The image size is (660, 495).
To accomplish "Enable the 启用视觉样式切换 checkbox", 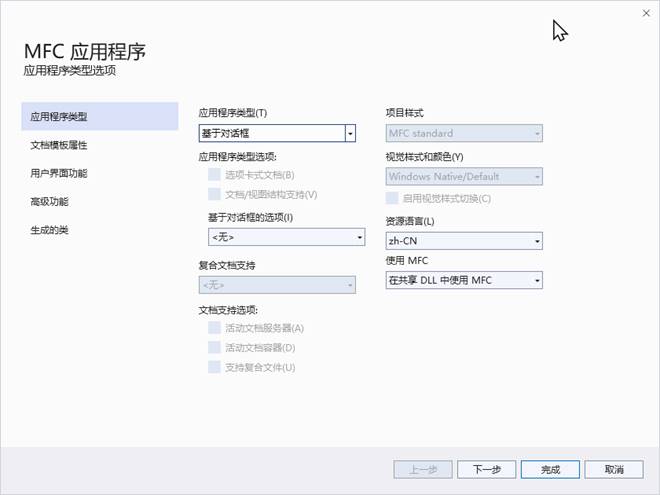I will tap(393, 198).
